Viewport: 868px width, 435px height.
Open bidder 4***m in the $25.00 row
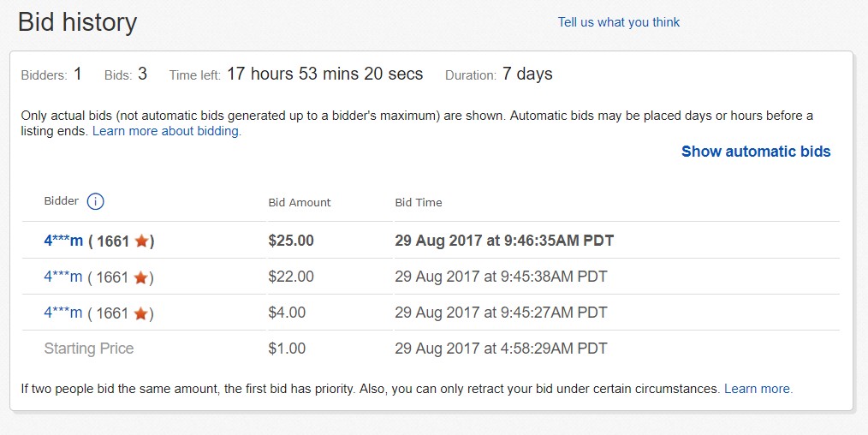(x=63, y=240)
